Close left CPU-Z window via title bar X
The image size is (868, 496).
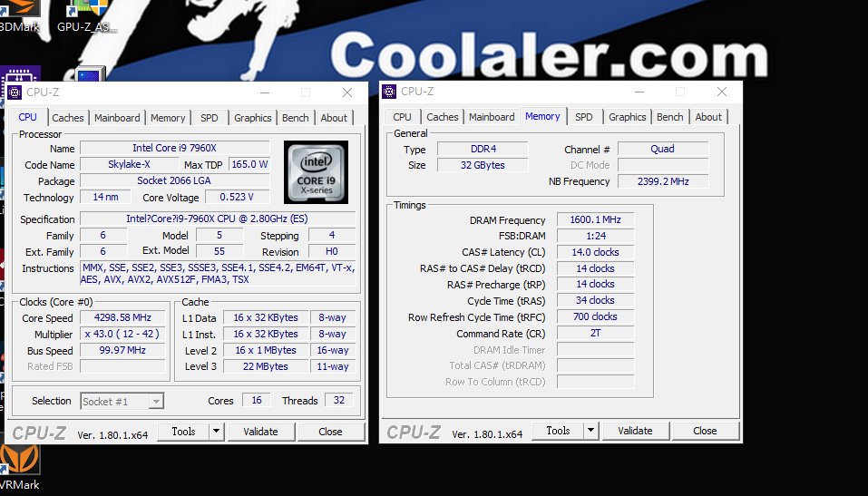347,92
